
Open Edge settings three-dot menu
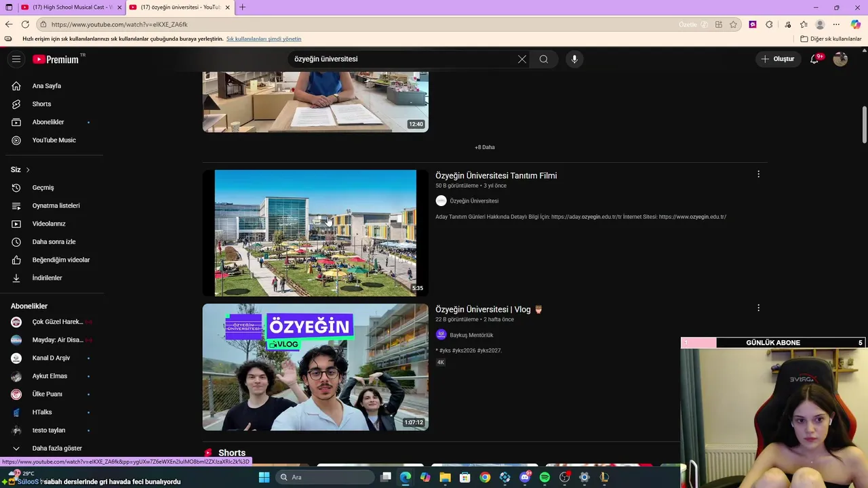click(x=836, y=24)
